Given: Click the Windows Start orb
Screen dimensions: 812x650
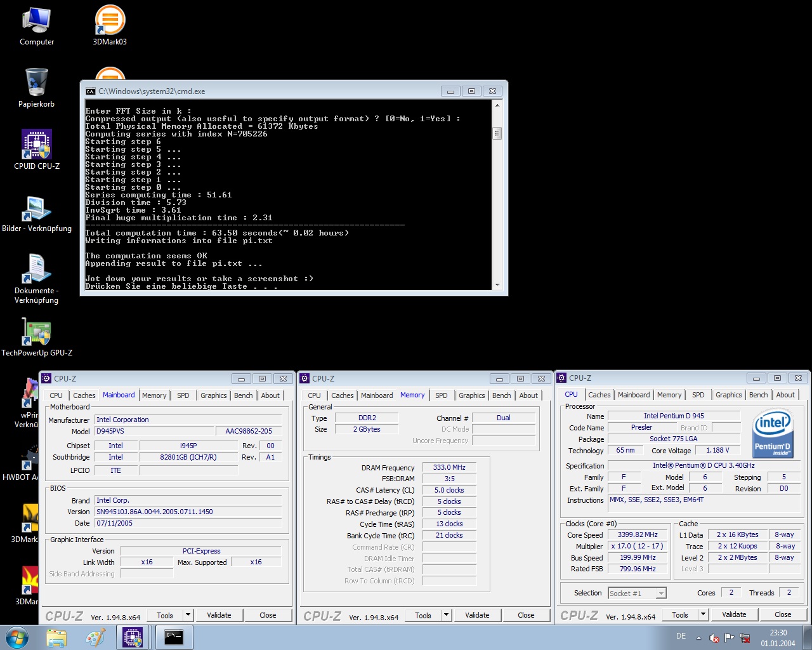Looking at the screenshot, I should tap(16, 637).
